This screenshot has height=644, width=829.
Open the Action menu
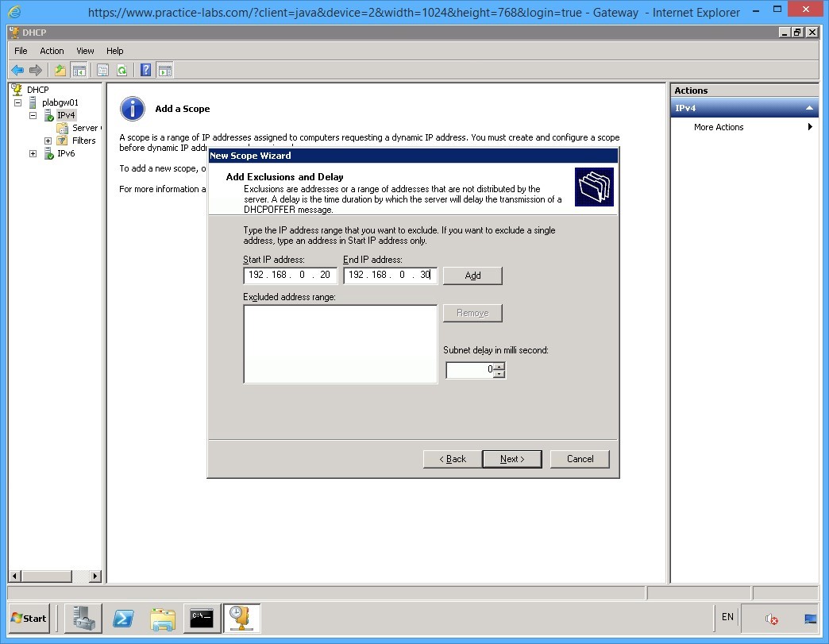[51, 50]
